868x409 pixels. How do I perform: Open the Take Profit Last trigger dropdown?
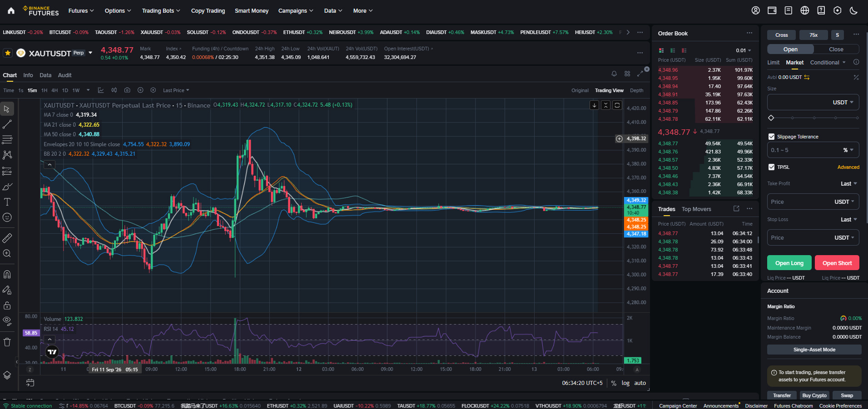click(849, 184)
